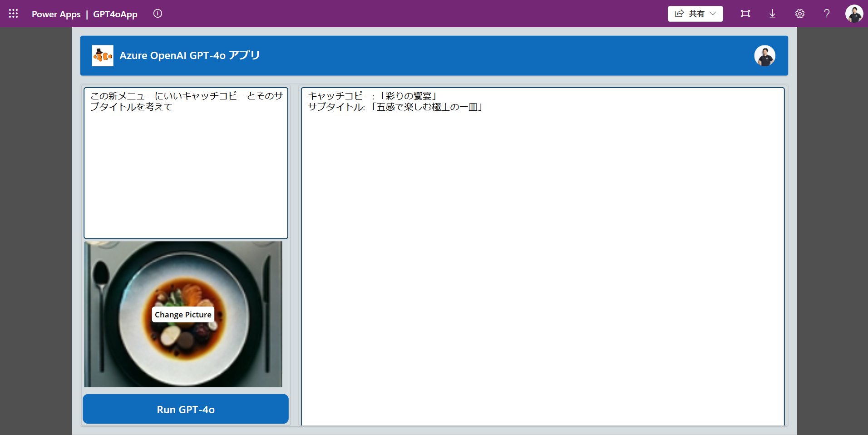Click the Change Picture button on the food image

coord(182,314)
